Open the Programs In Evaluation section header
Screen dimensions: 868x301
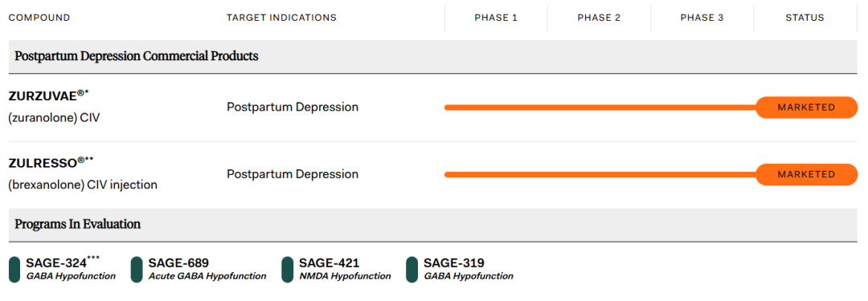(433, 225)
